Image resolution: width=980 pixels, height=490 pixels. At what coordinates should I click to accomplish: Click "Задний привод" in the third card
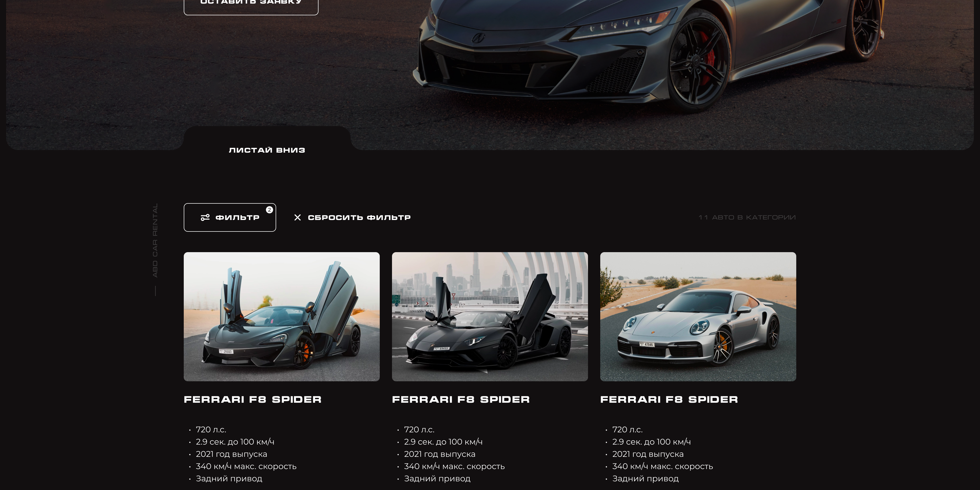click(645, 479)
